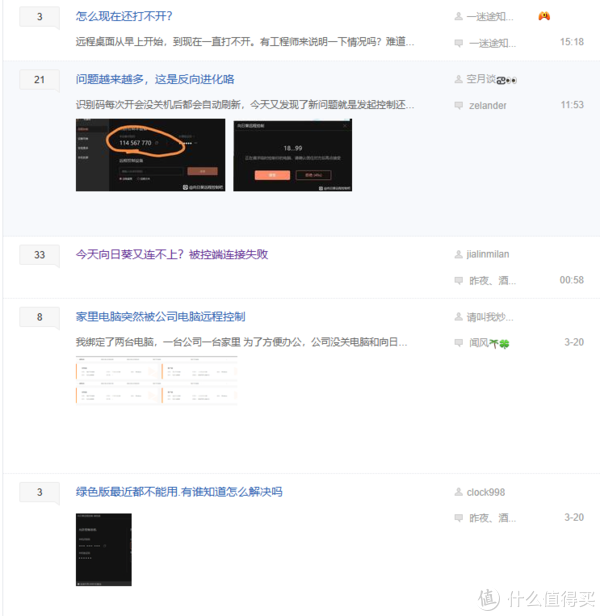Click reply count 3 badge of 绿色版 thread
This screenshot has height=616, width=600.
click(39, 492)
